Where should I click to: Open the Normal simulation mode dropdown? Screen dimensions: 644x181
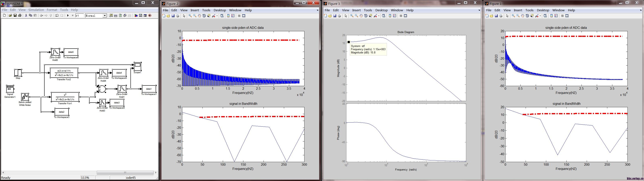pyautogui.click(x=105, y=16)
